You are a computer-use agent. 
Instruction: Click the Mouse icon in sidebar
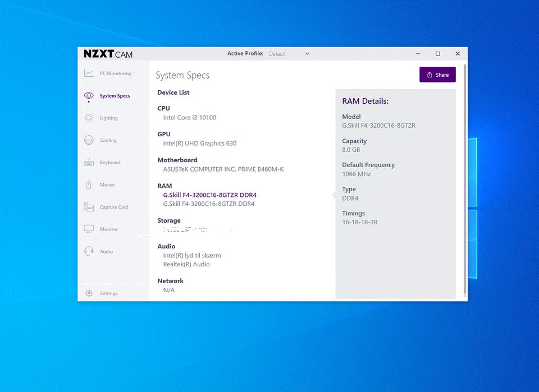point(89,185)
